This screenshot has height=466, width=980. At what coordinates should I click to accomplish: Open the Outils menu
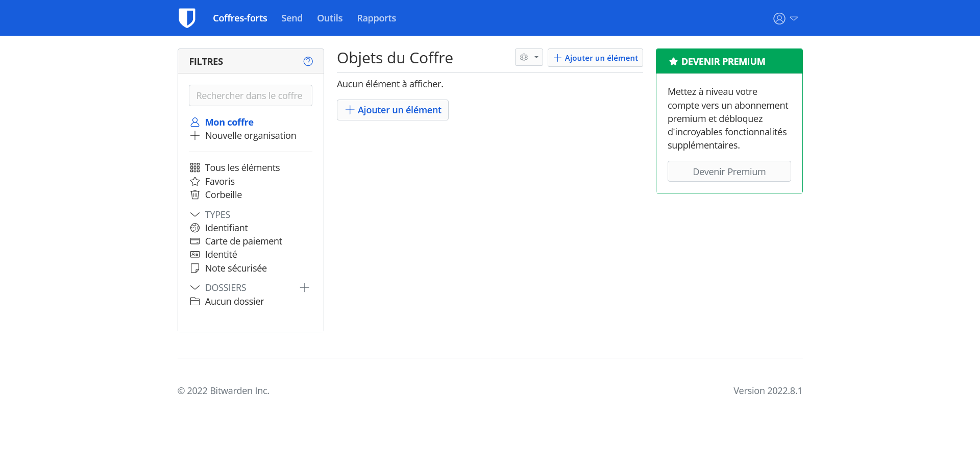click(329, 18)
